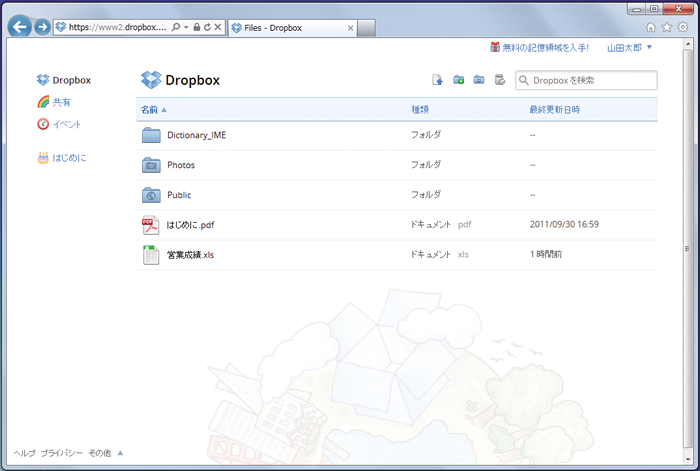Open the Dictionary_IME folder icon
The width and height of the screenshot is (700, 471).
point(151,135)
